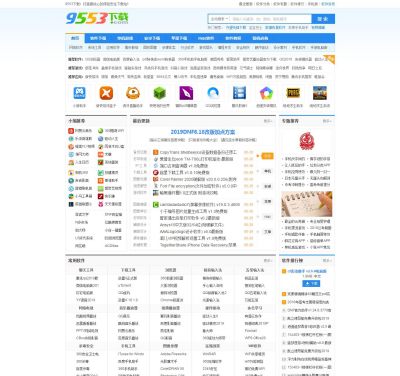Screen dimensions: 400x376
Task: Open the blue film strip icon
Action: tap(239, 93)
